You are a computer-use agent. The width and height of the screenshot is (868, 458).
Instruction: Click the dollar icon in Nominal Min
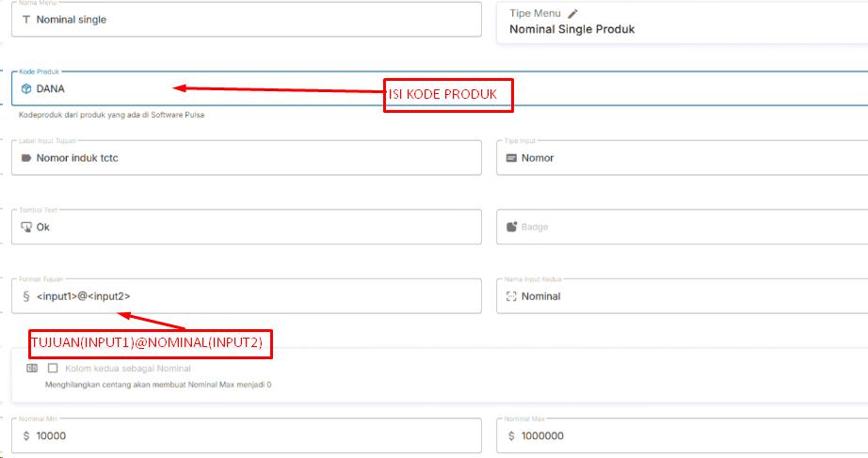tap(26, 435)
